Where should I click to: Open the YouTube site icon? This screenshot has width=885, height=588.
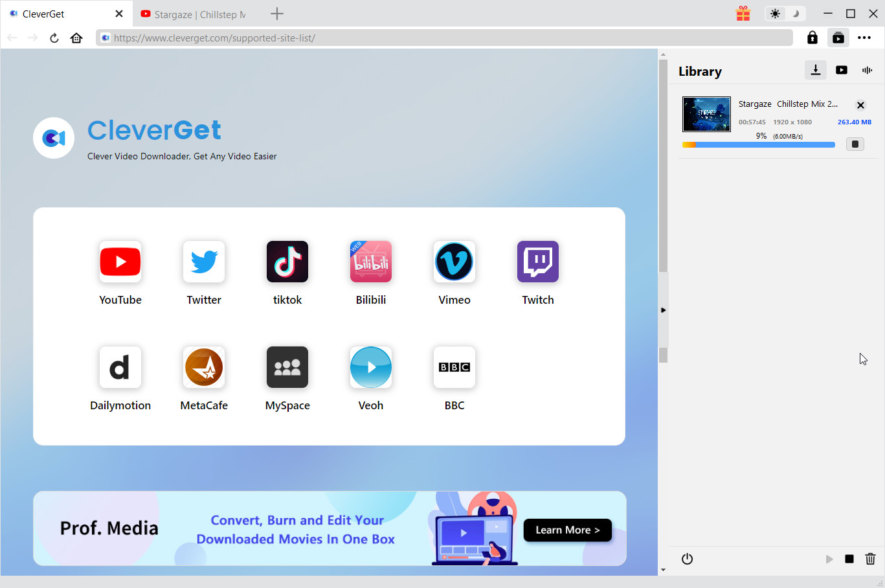click(120, 262)
